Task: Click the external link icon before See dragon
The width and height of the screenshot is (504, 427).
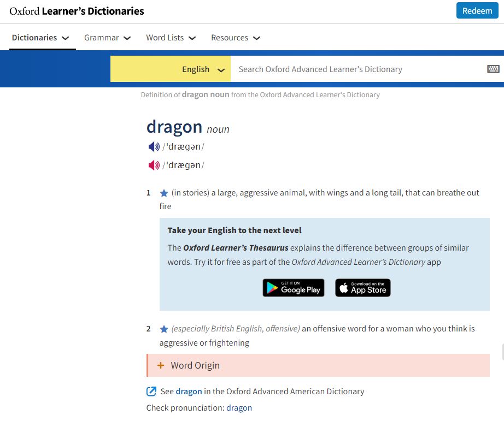Action: point(151,392)
